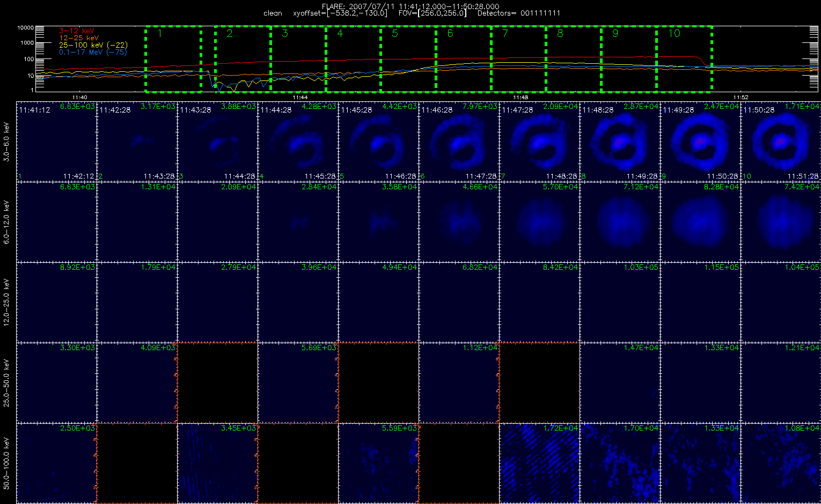
Task: Click the peak value '1.08E+04'
Action: click(803, 428)
